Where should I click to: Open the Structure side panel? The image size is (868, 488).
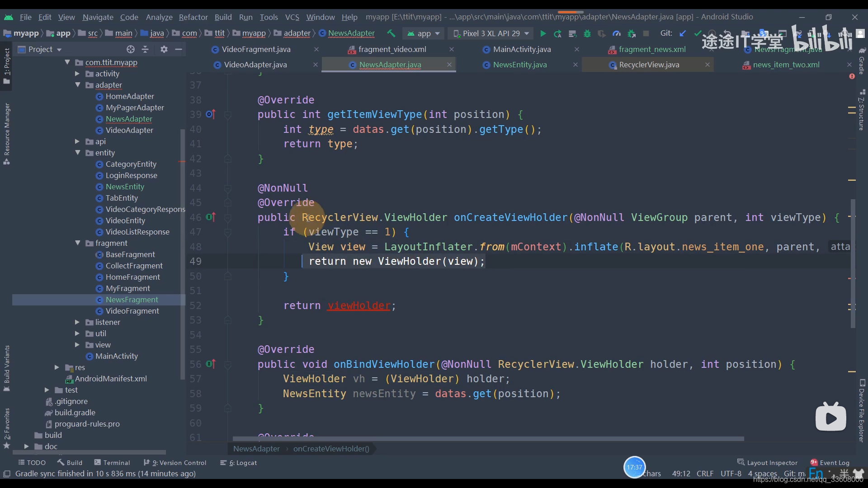(862, 110)
